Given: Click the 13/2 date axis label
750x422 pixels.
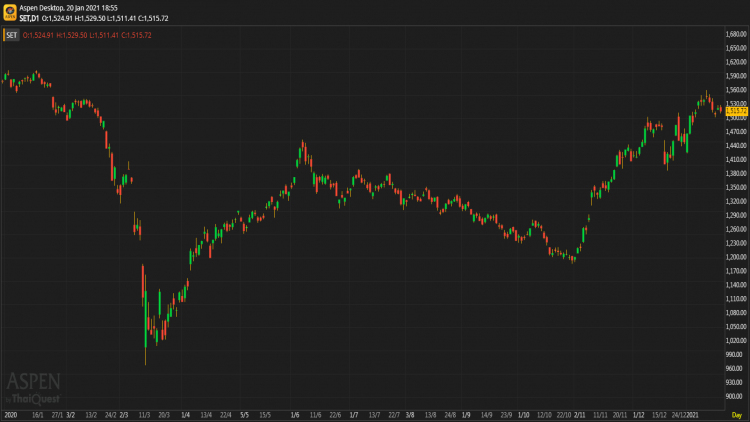Looking at the screenshot, I should pyautogui.click(x=91, y=415).
